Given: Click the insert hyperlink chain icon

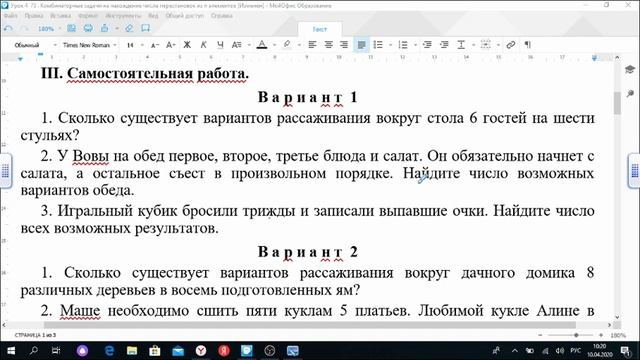Looking at the screenshot, I should point(511,45).
